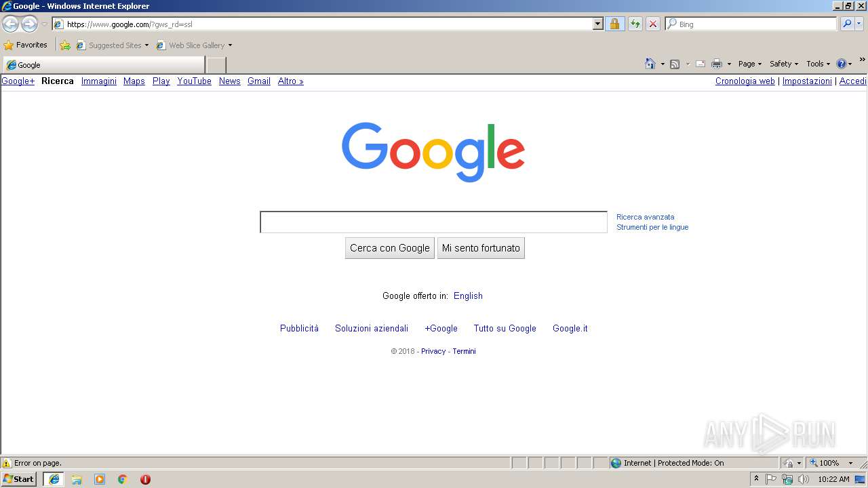868x488 pixels.
Task: Expand the address bar URL history dropdown
Action: tap(597, 24)
